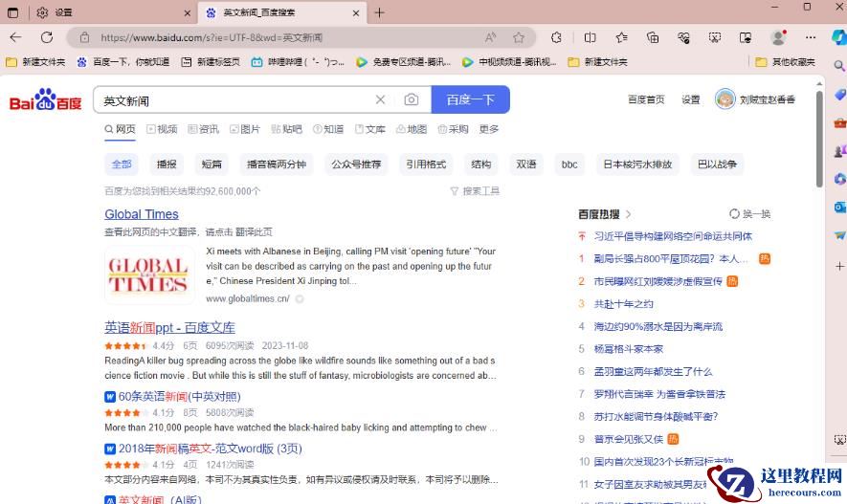
Task: Reload the page with the refresh icon
Action: click(47, 37)
